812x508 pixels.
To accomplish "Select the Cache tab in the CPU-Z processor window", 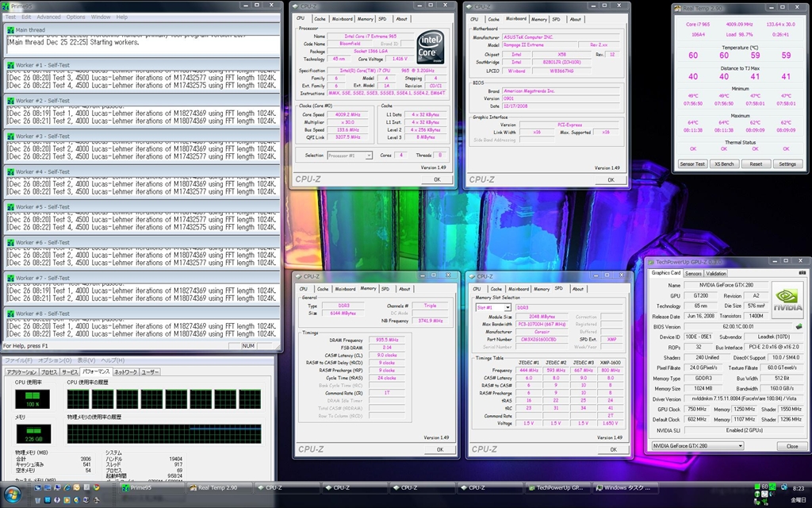I will tap(320, 19).
